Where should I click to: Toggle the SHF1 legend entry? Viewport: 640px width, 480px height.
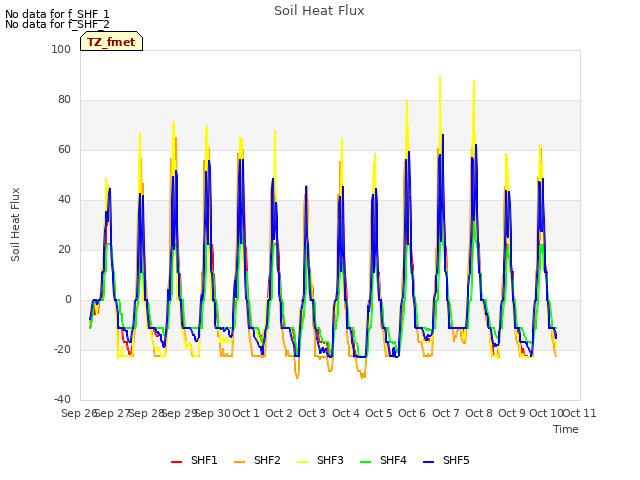pyautogui.click(x=194, y=460)
